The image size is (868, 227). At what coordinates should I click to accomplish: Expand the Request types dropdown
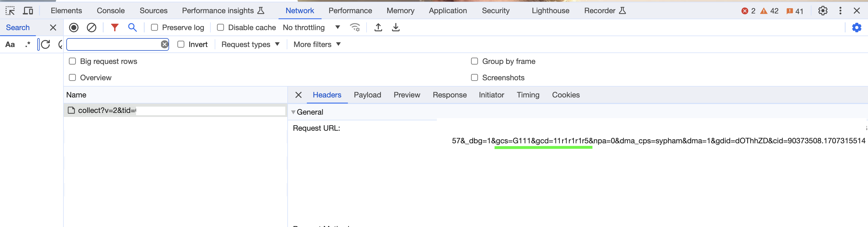250,44
